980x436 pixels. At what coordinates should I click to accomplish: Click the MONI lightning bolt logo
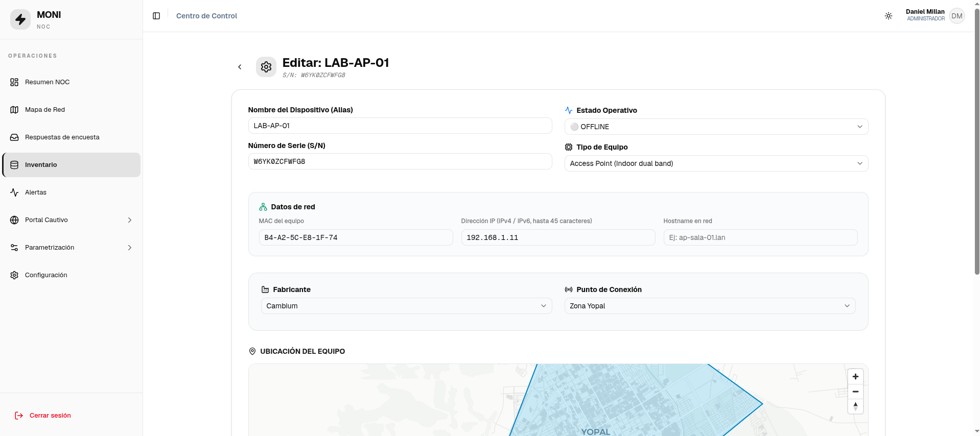coord(20,19)
